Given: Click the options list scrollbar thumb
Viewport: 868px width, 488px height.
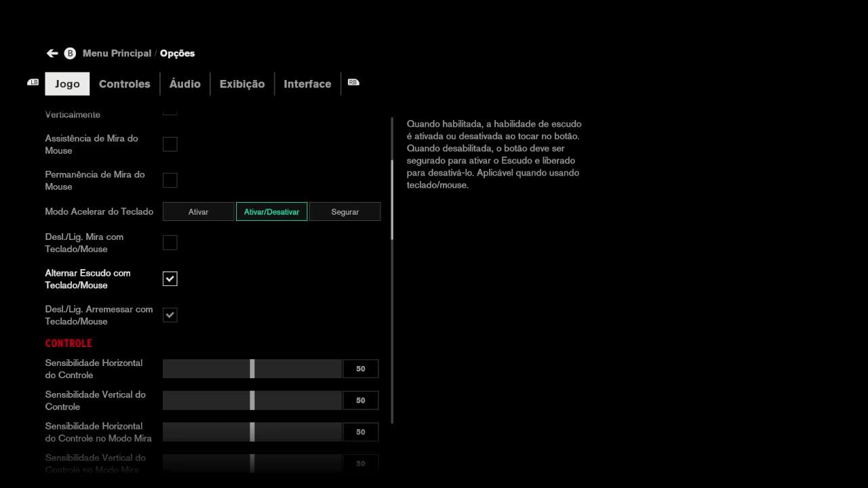Looking at the screenshot, I should (392, 199).
